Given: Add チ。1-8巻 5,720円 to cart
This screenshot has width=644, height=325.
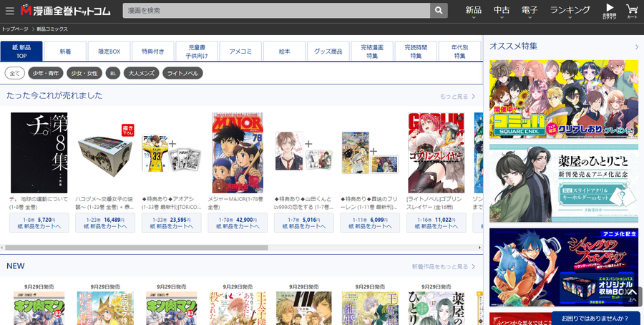Looking at the screenshot, I should [39, 223].
